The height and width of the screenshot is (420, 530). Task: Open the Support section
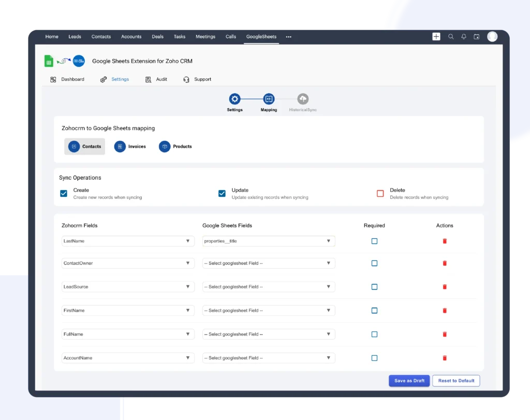(x=198, y=79)
